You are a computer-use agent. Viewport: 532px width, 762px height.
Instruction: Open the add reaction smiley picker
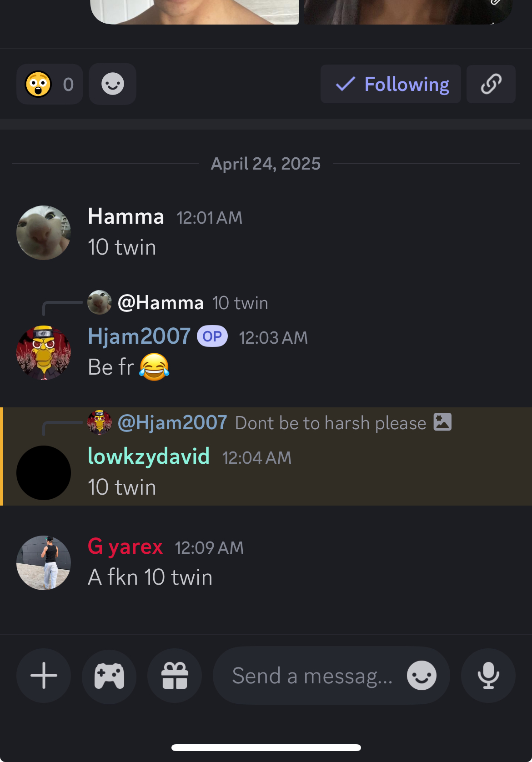coord(112,84)
